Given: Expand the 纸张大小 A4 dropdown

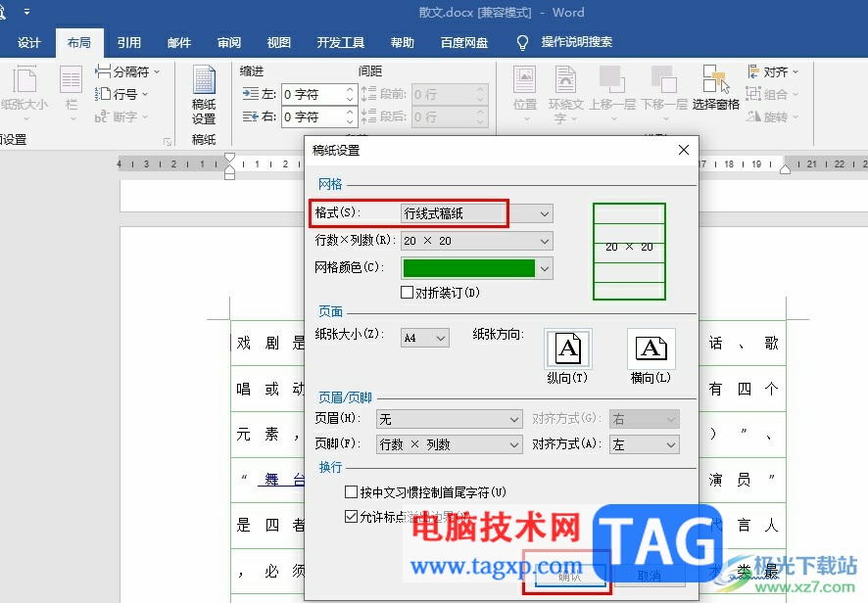Looking at the screenshot, I should pos(441,338).
